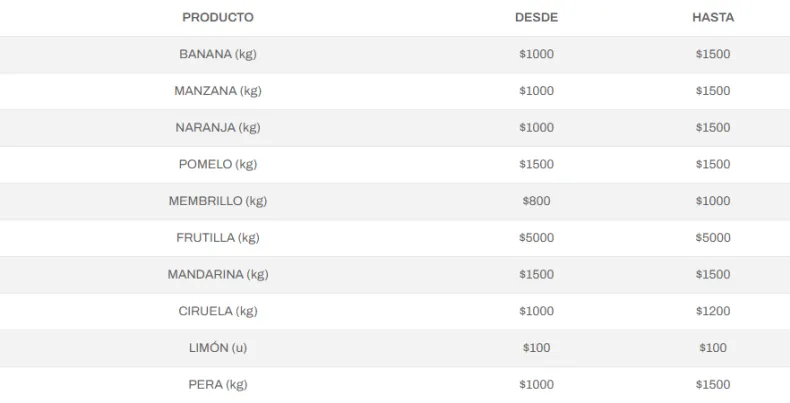Viewport: 790px width, 403px height.
Task: Click the MEMBRILLO (kg) row label
Action: pyautogui.click(x=218, y=201)
